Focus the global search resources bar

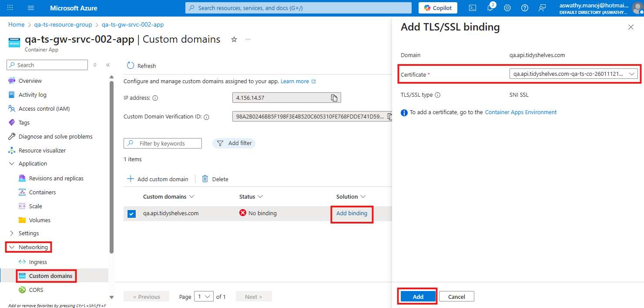click(x=298, y=8)
